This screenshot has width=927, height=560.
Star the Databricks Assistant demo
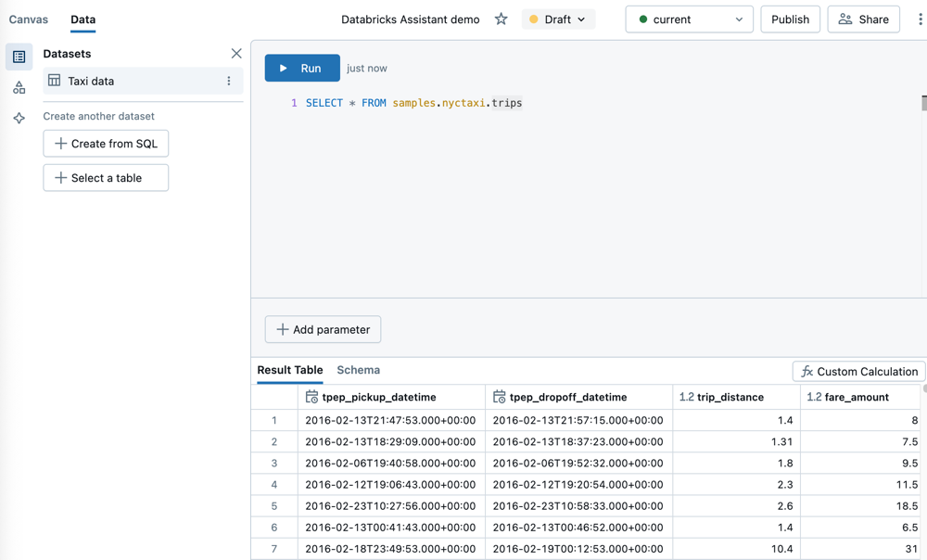click(x=501, y=19)
